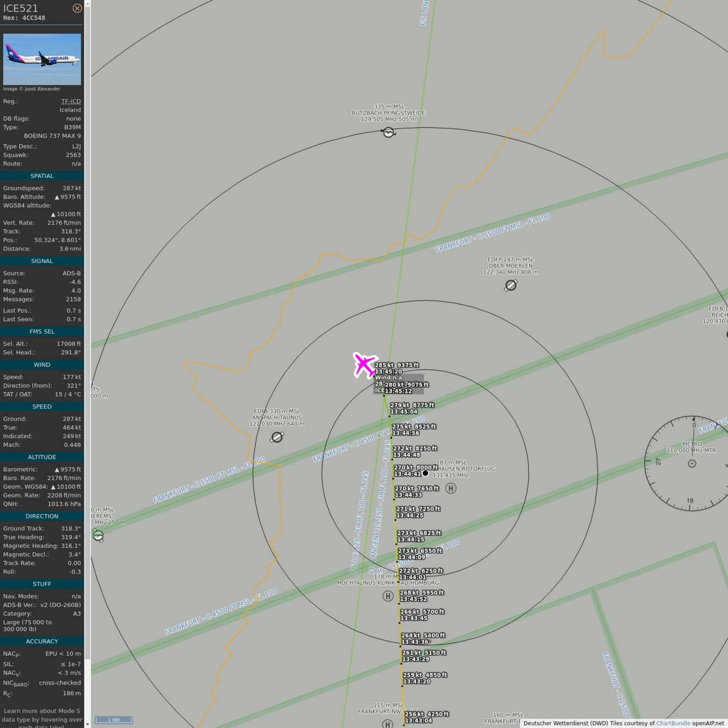Click the SPATIAL section header

pyautogui.click(x=42, y=176)
